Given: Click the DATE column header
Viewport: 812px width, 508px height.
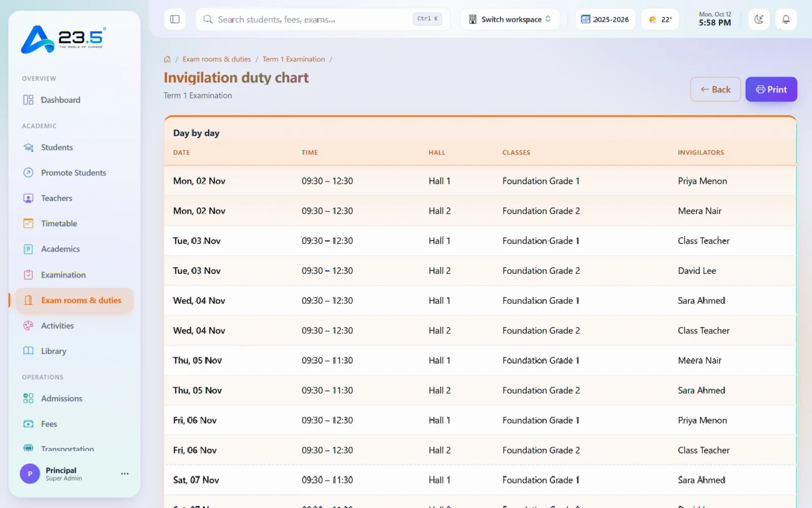Looking at the screenshot, I should (181, 152).
